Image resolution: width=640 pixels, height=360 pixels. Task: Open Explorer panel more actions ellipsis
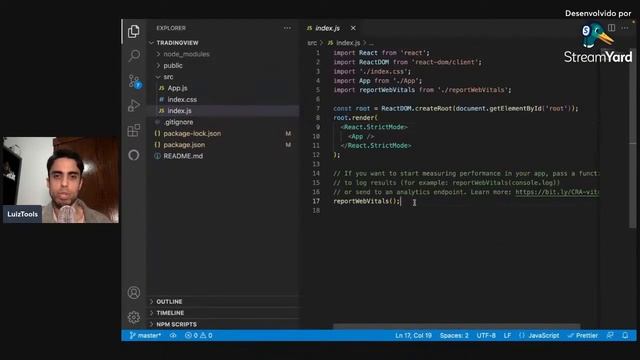pyautogui.click(x=287, y=28)
